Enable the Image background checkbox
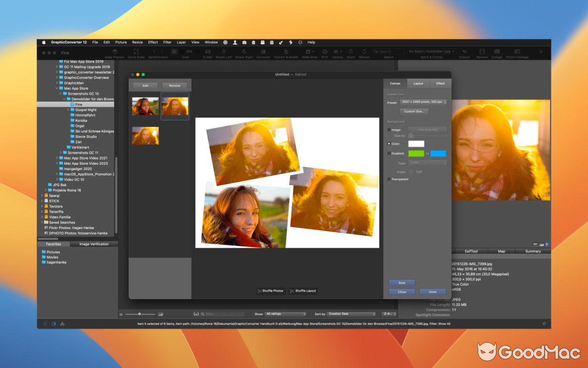 pos(389,130)
